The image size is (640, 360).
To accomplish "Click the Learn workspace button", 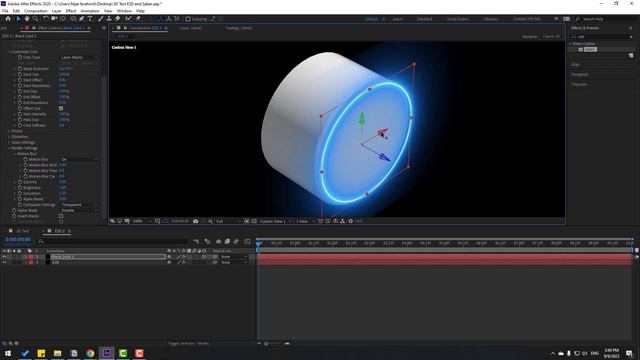I will tap(398, 19).
